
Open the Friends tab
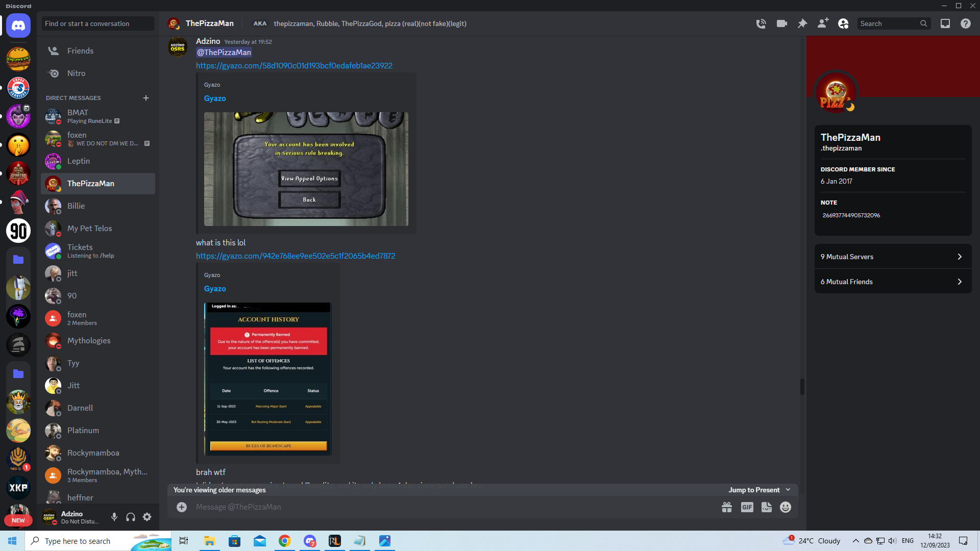click(80, 51)
